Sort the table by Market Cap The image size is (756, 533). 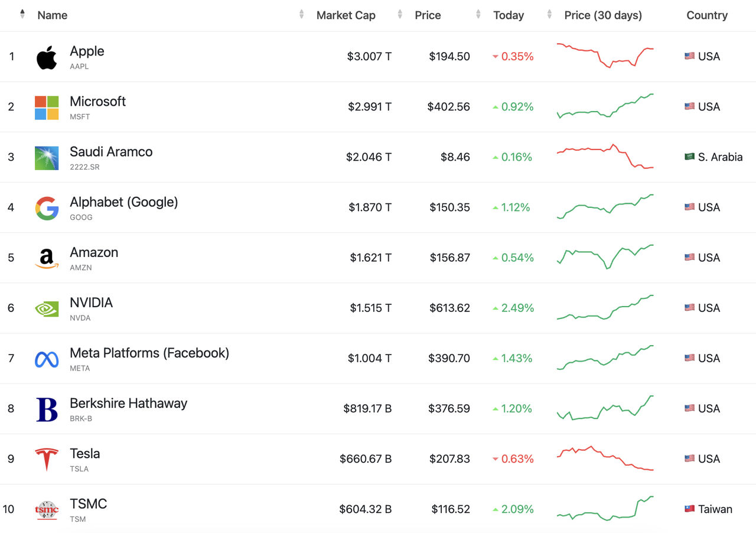coord(346,15)
